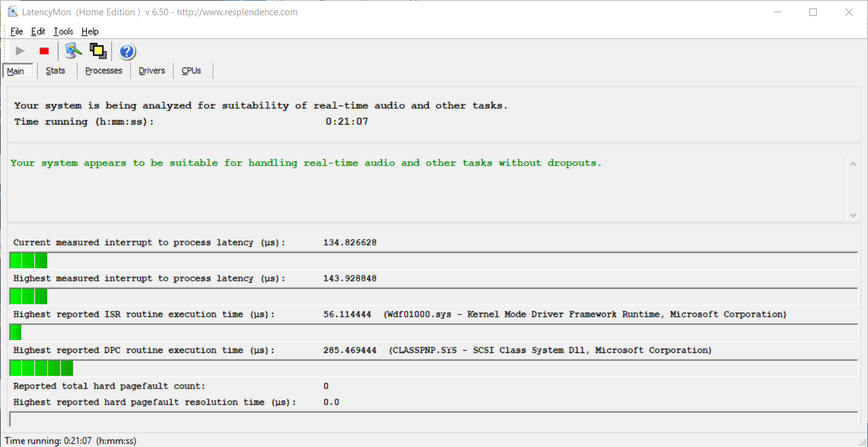Click the DPC time value 285.469444
This screenshot has height=447, width=868.
350,351
